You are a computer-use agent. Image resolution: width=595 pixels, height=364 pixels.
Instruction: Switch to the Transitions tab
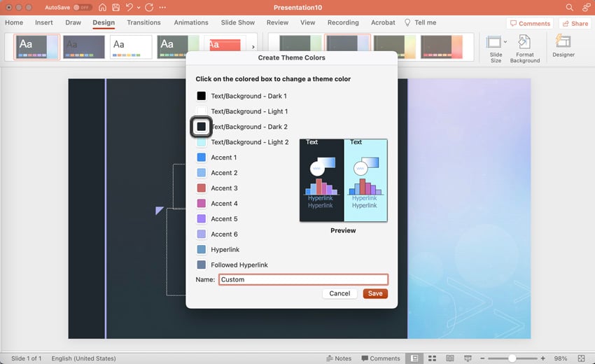click(143, 22)
